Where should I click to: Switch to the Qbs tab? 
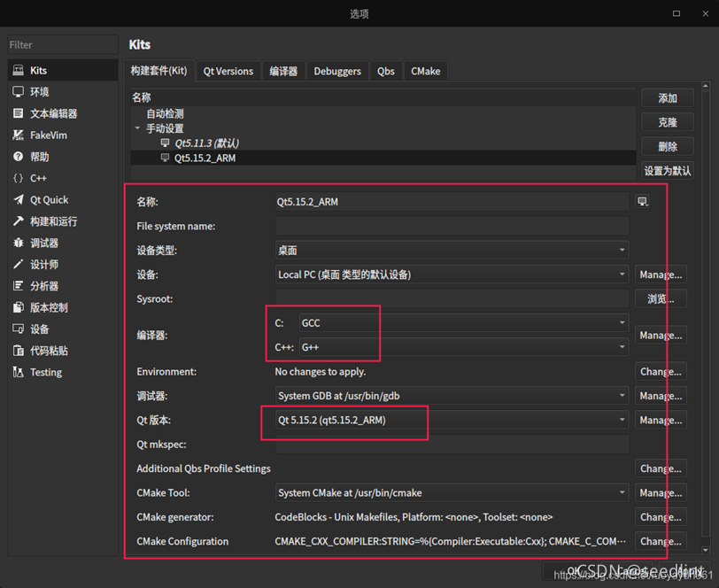[x=386, y=71]
